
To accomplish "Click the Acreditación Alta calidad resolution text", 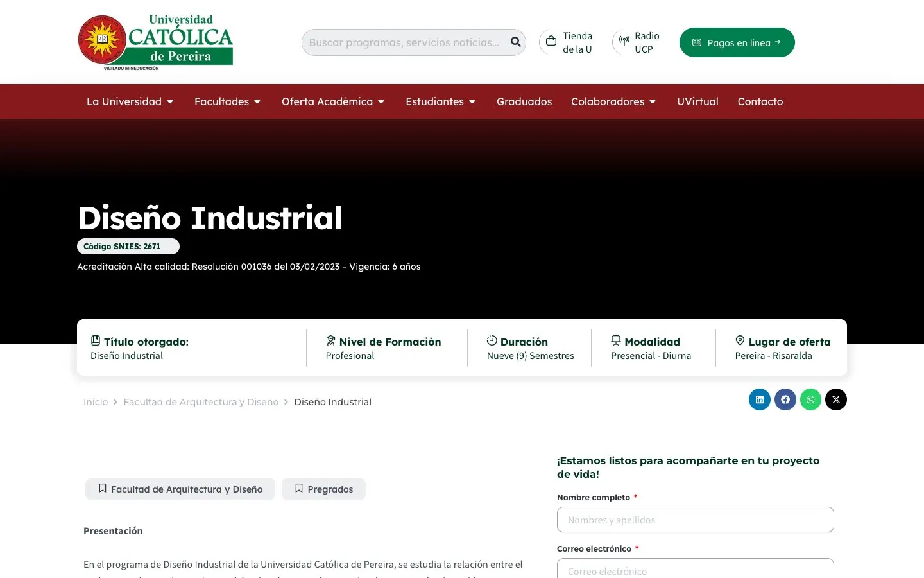I will (249, 267).
